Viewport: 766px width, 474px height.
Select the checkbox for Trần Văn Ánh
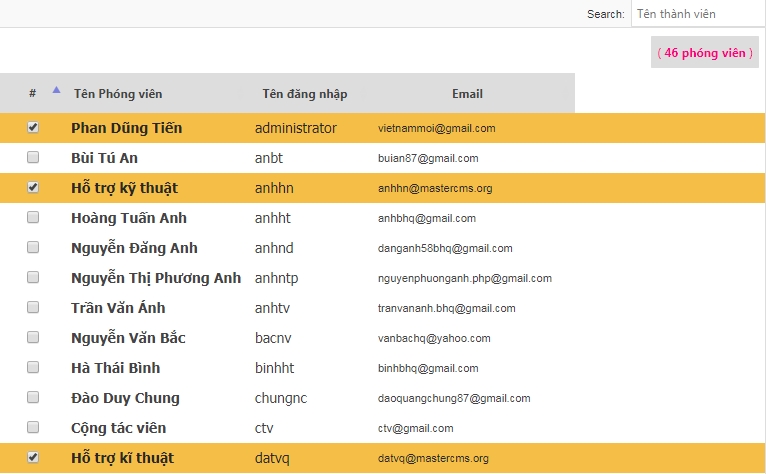[x=33, y=307]
